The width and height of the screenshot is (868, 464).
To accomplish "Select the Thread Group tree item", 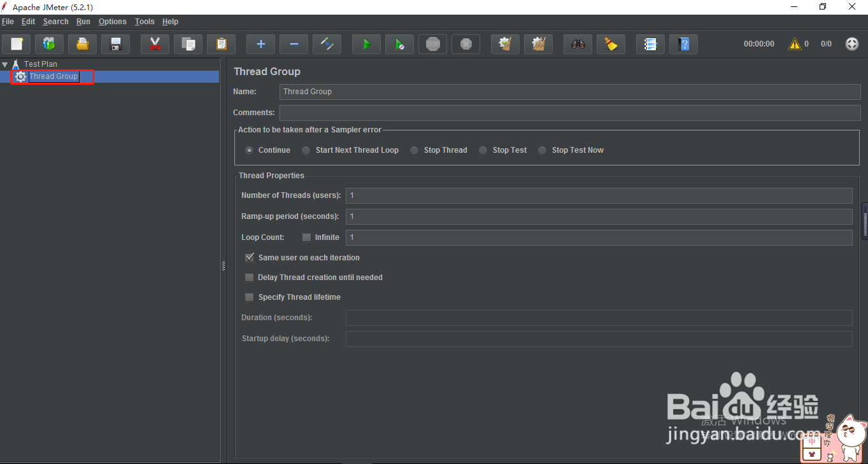I will pos(53,76).
